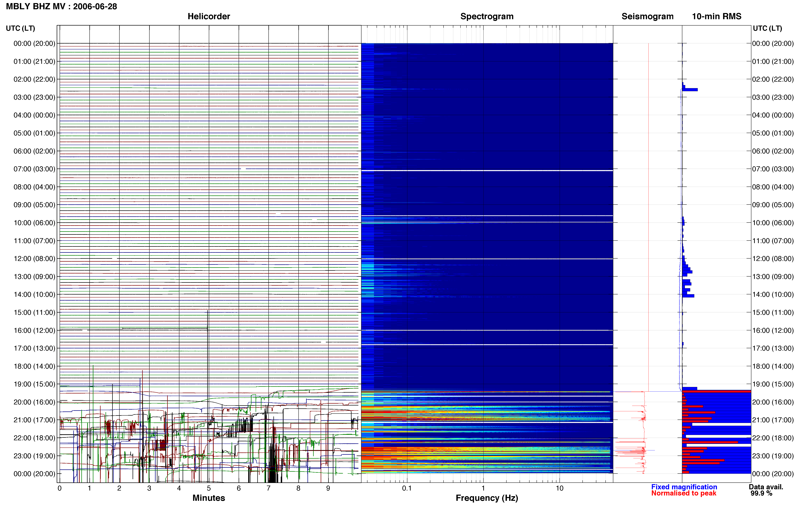Click the left '03:00 (23:00)' time label

pyautogui.click(x=34, y=97)
